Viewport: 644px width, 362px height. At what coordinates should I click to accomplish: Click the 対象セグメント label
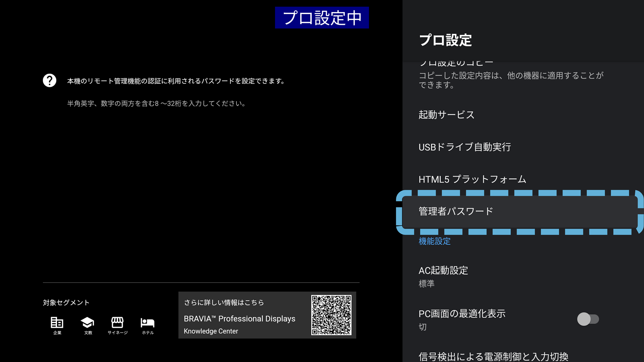pyautogui.click(x=66, y=303)
